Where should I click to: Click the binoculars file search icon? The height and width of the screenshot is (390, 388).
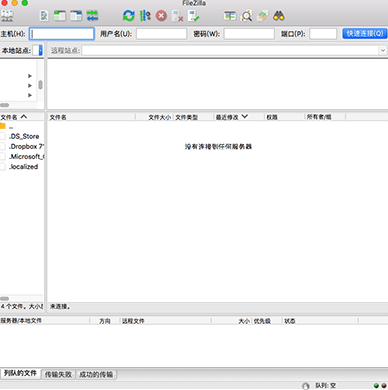(279, 16)
